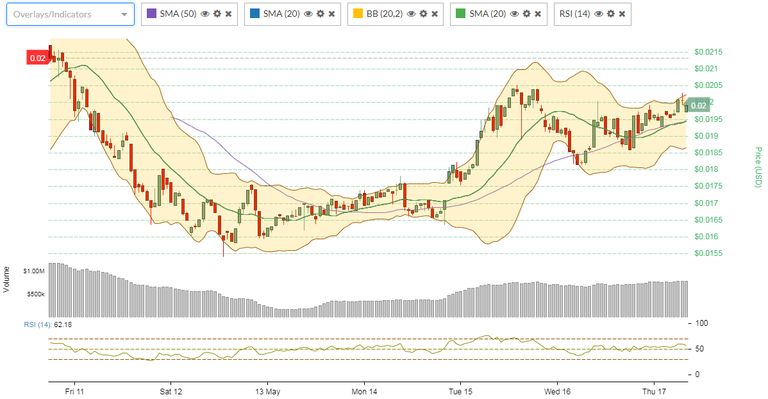Open settings gear for blue SMA (20)

[x=320, y=14]
